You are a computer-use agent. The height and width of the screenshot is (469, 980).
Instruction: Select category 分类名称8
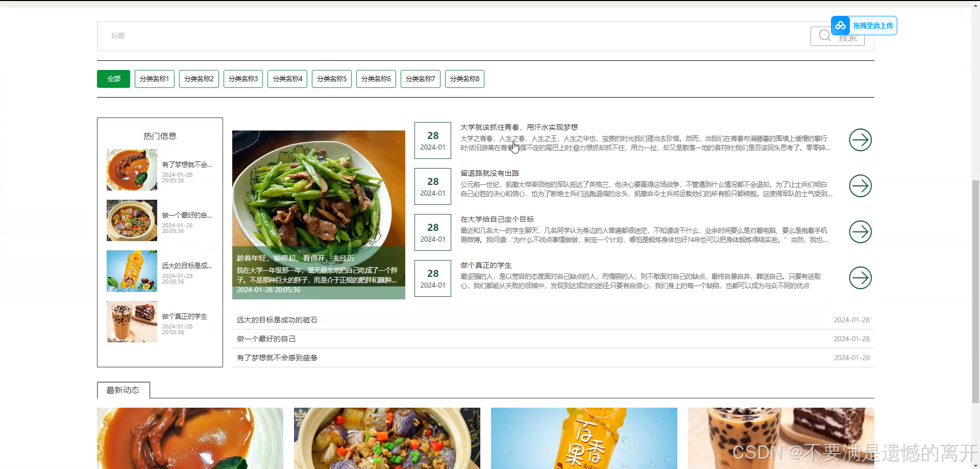464,79
